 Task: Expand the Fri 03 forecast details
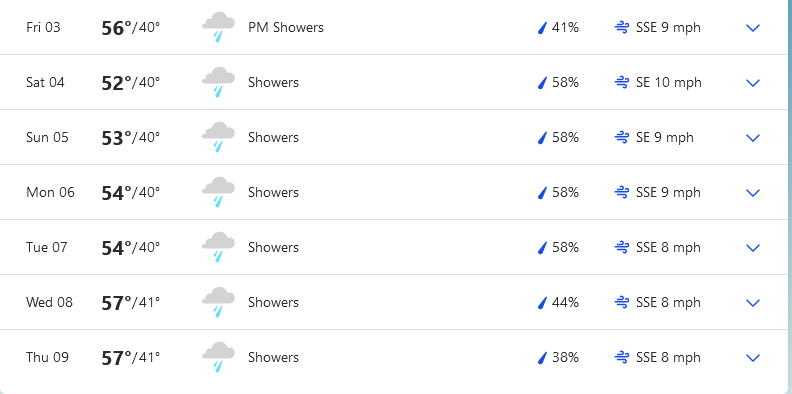pyautogui.click(x=753, y=28)
